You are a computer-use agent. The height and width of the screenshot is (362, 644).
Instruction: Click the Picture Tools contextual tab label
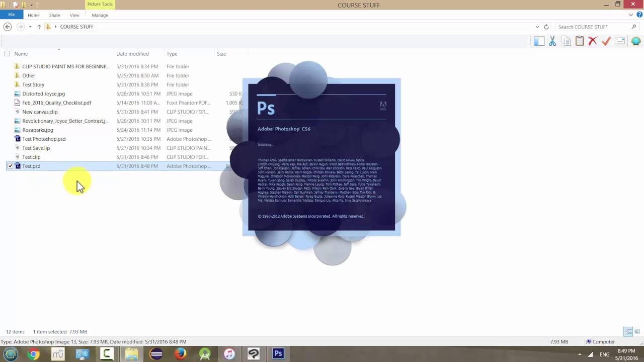click(x=100, y=5)
